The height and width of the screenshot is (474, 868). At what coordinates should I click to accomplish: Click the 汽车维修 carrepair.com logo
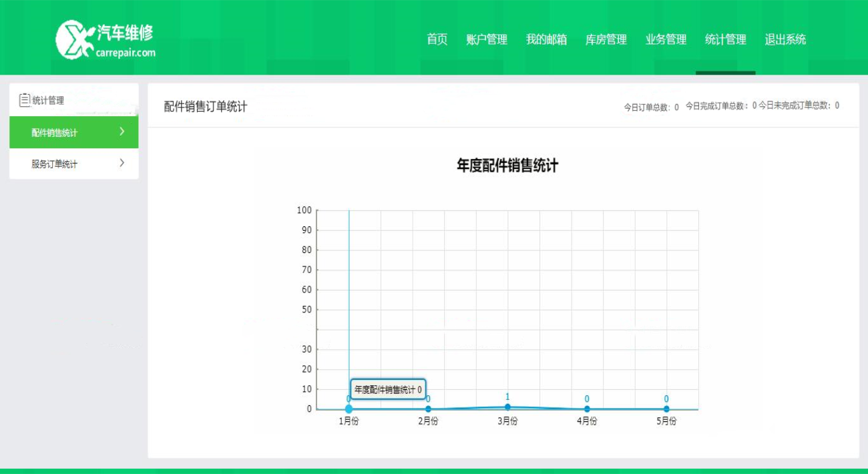pos(105,39)
